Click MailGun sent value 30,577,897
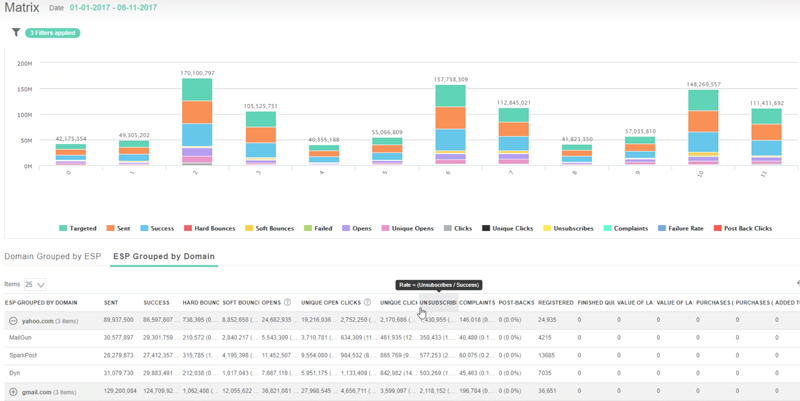 click(x=118, y=338)
